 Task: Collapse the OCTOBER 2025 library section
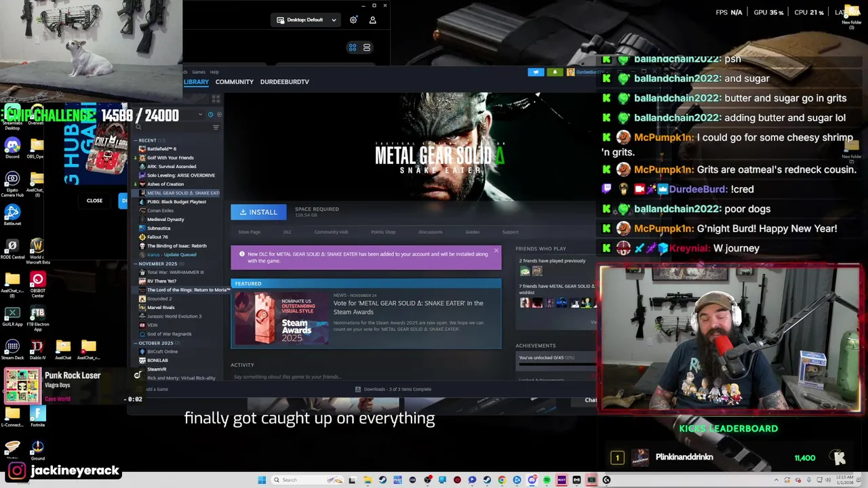point(134,343)
